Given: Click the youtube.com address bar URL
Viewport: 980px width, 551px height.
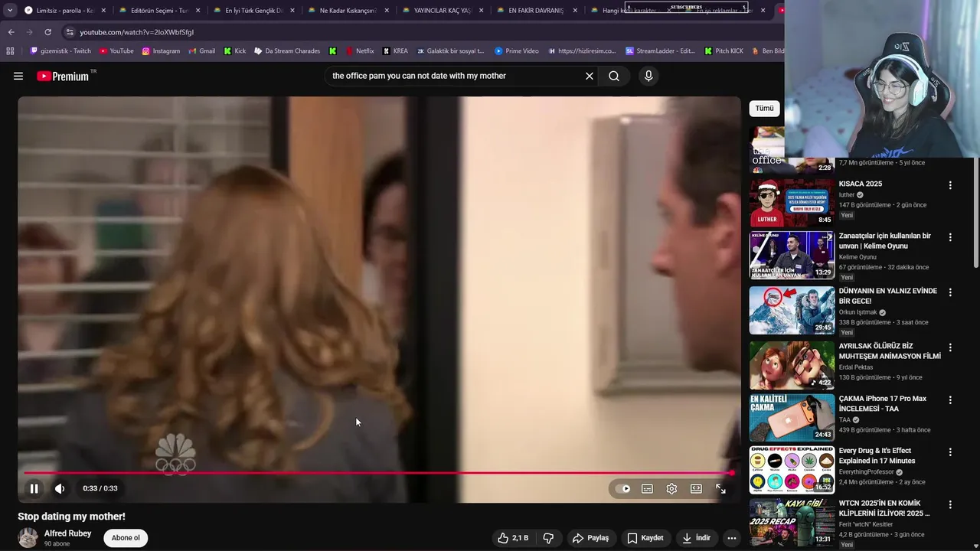Looking at the screenshot, I should 137,32.
